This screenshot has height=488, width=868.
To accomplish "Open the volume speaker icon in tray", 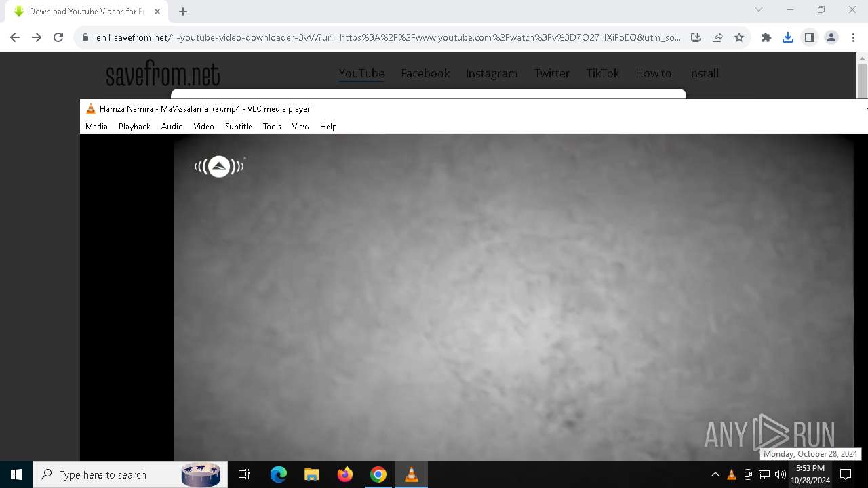I will (781, 474).
